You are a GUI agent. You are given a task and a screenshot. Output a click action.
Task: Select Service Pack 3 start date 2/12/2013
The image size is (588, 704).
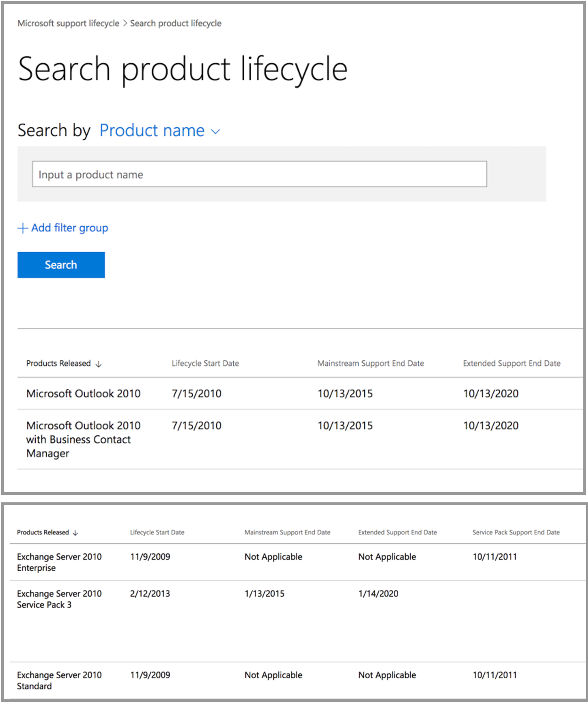click(x=150, y=594)
